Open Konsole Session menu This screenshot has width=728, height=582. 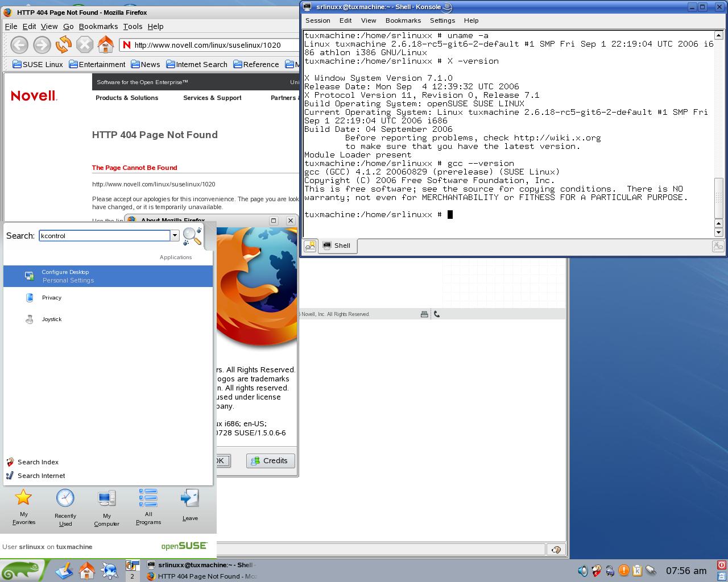tap(318, 20)
